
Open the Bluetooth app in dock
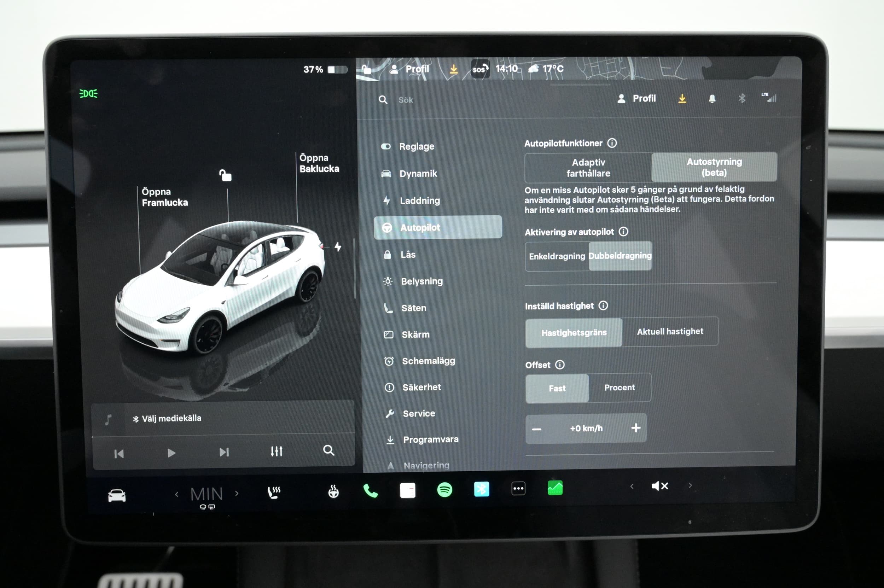point(482,489)
